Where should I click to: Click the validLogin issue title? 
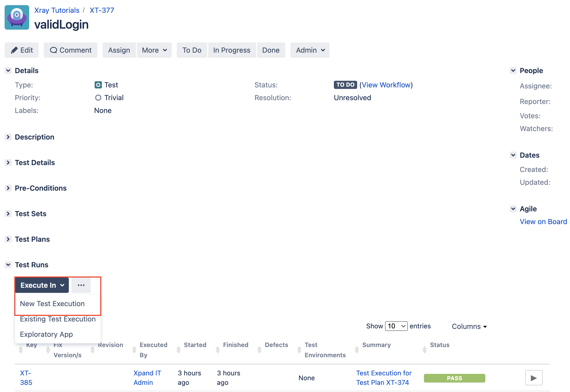(61, 25)
